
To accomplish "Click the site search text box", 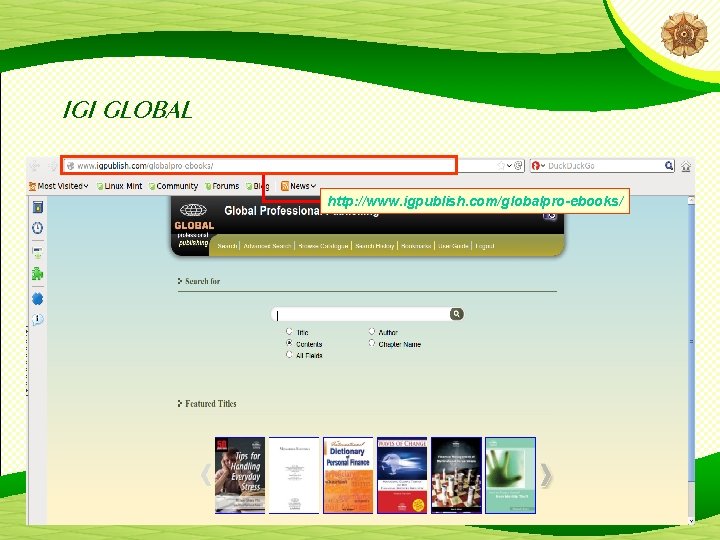I will click(x=361, y=315).
